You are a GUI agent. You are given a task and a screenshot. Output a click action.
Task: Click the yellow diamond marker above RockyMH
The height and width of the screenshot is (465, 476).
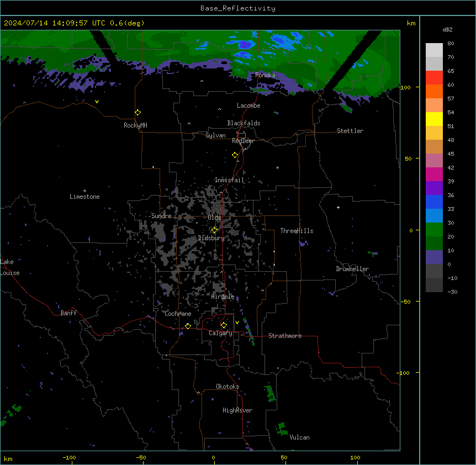point(138,113)
